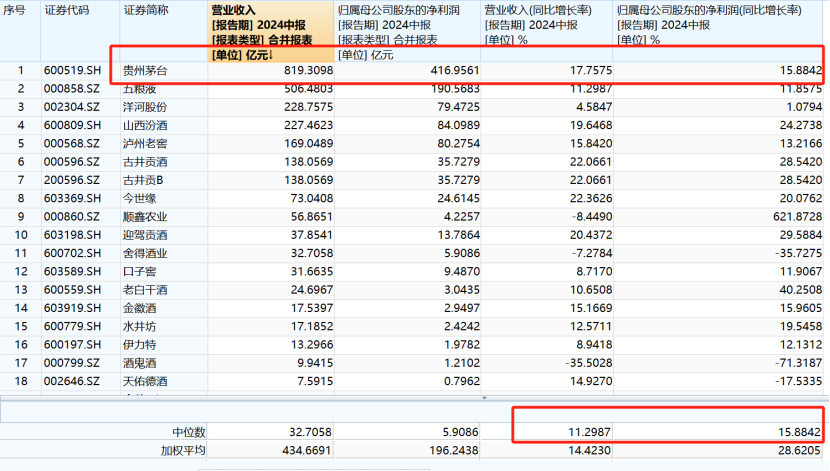Click the 序号 column header
Viewport: 830px width, 471px height.
(14, 10)
